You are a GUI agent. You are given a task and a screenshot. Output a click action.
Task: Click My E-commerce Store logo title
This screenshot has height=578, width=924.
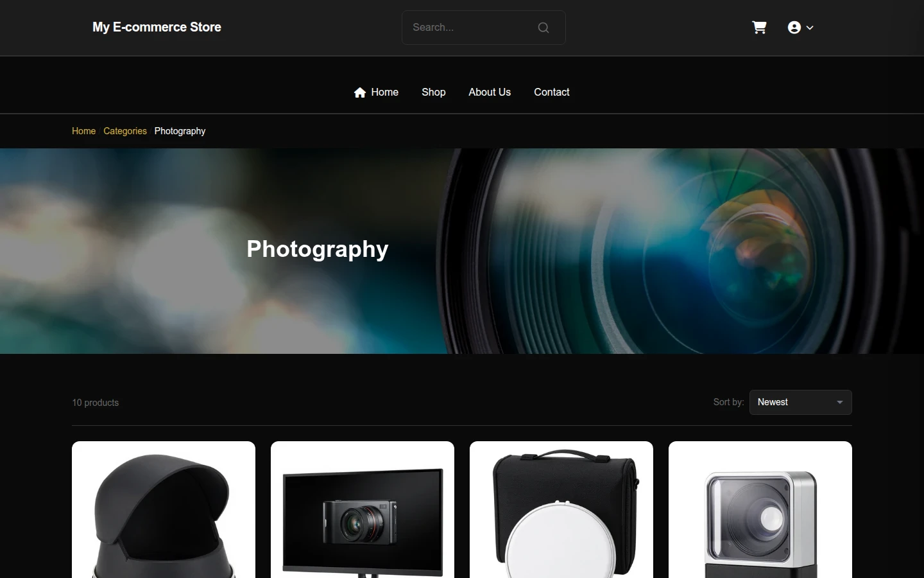[x=157, y=28]
